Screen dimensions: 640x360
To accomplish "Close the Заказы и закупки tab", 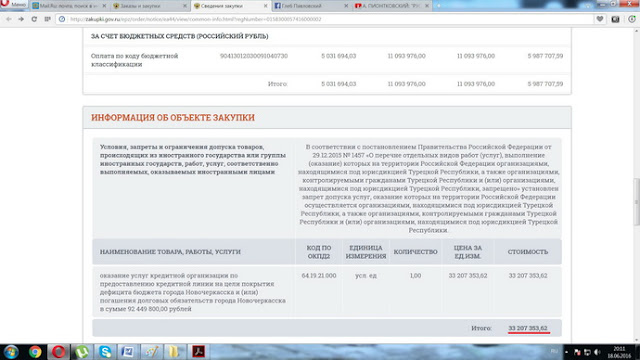I will [184, 6].
